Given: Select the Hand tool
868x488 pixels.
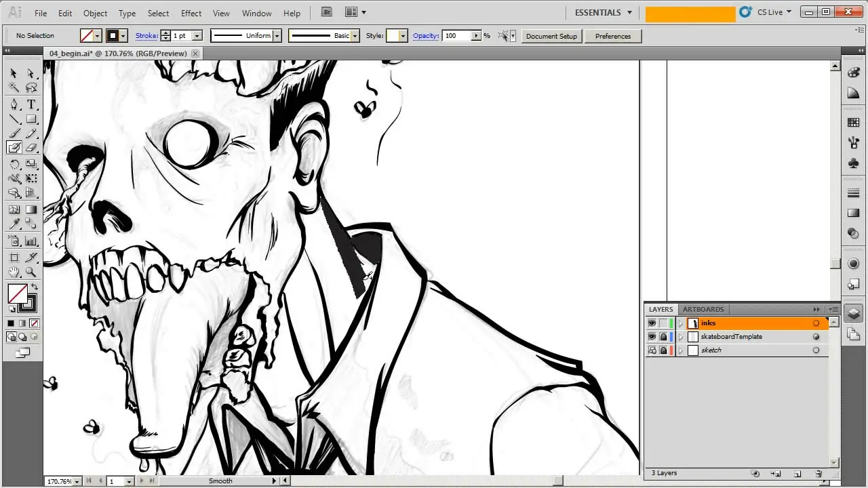Looking at the screenshot, I should (x=14, y=272).
